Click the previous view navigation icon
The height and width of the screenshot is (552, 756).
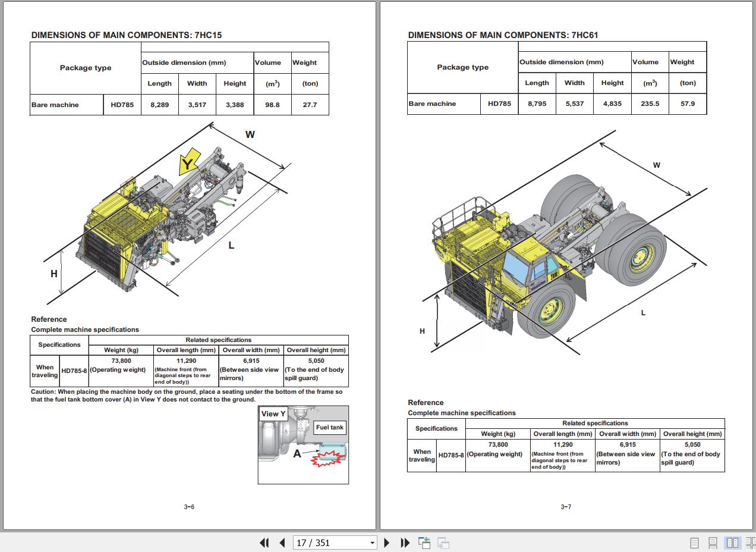[424, 542]
